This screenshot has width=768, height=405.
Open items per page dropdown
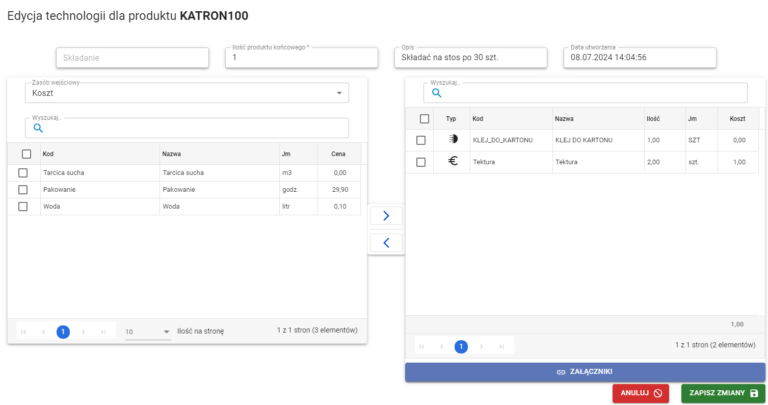click(x=148, y=331)
